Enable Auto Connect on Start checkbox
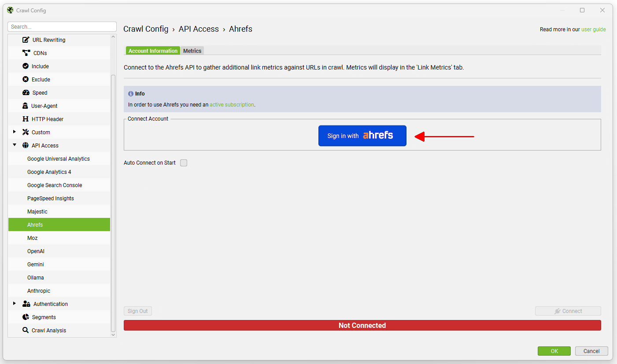 [184, 163]
